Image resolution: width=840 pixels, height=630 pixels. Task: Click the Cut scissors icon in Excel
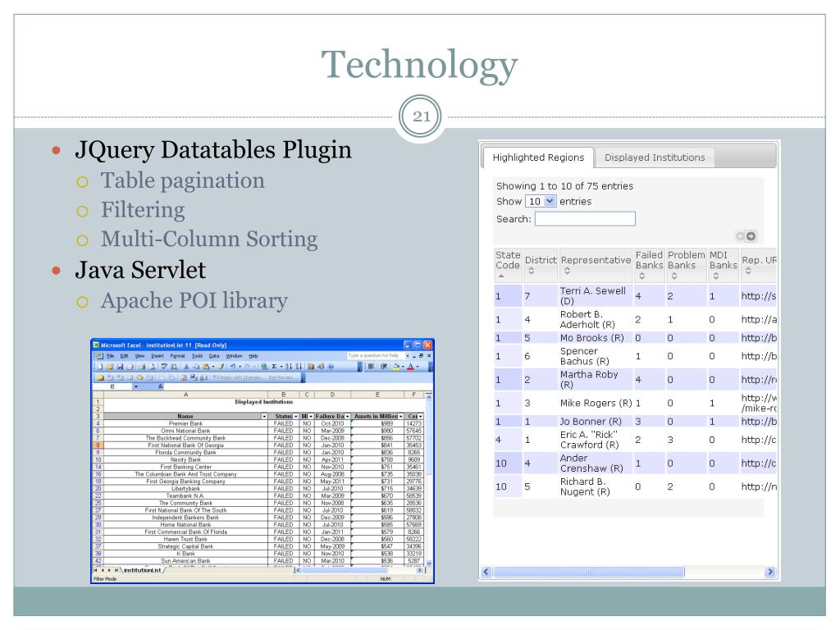coord(186,367)
